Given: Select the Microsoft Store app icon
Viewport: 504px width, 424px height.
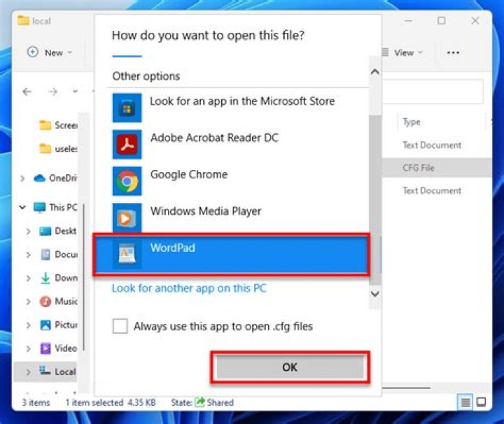Looking at the screenshot, I should click(127, 108).
